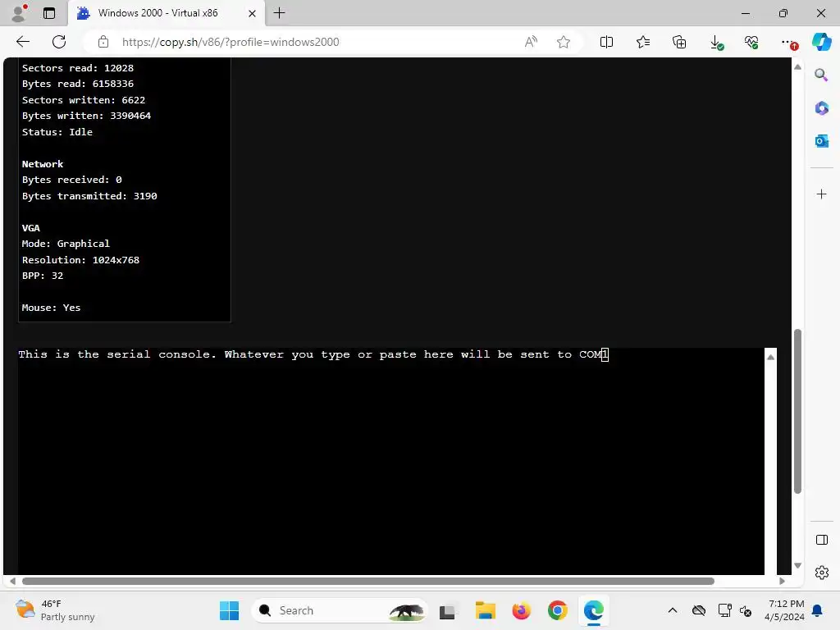Click the 'VGA' heading
This screenshot has height=630, width=840.
30,228
